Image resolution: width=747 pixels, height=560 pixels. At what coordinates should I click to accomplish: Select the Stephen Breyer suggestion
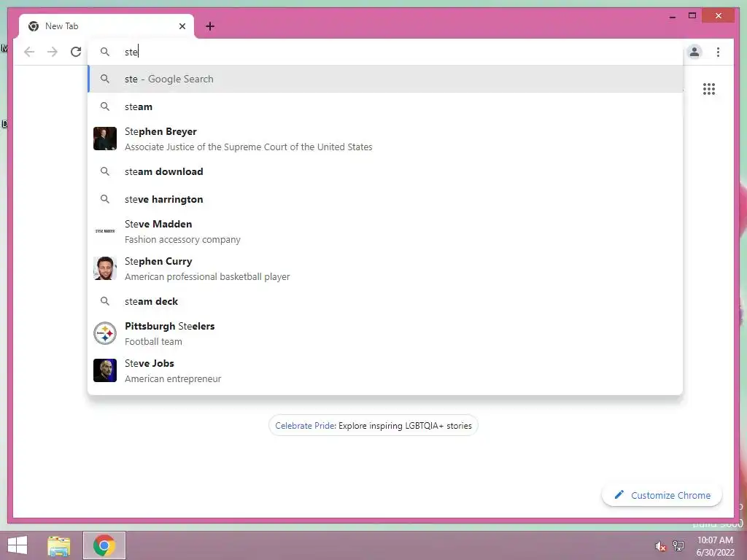click(385, 139)
